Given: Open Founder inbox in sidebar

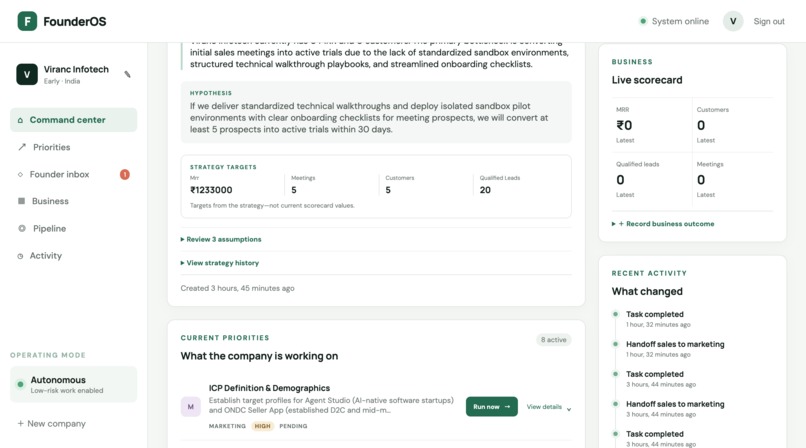Looking at the screenshot, I should point(74,174).
